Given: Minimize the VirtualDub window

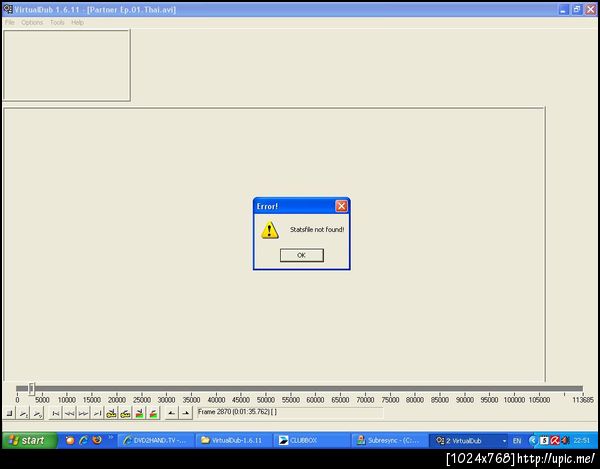Looking at the screenshot, I should (562, 10).
